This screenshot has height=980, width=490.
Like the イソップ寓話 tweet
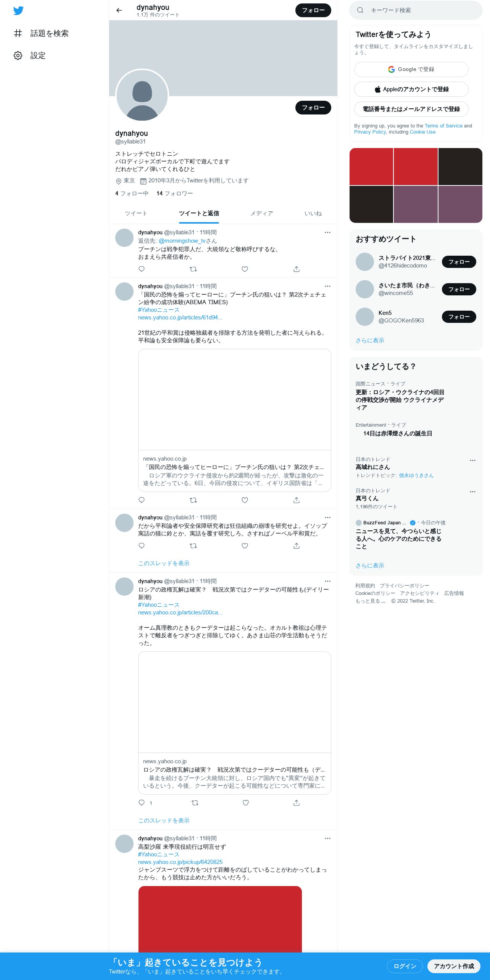(x=245, y=546)
